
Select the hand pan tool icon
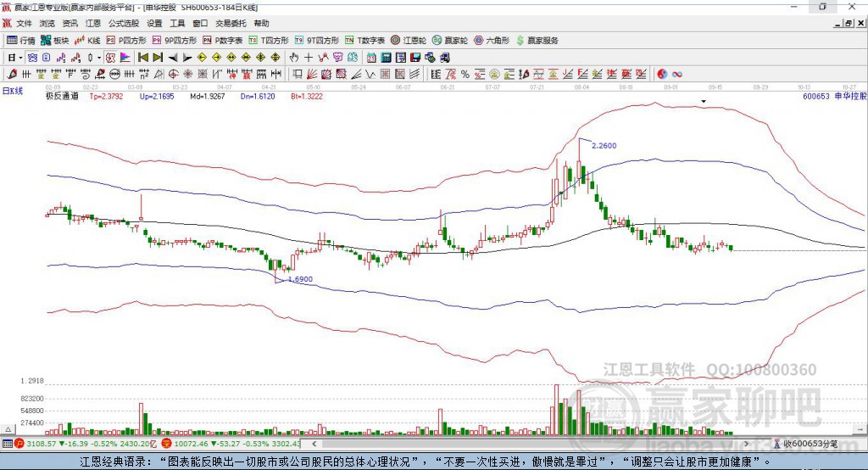pos(294,58)
